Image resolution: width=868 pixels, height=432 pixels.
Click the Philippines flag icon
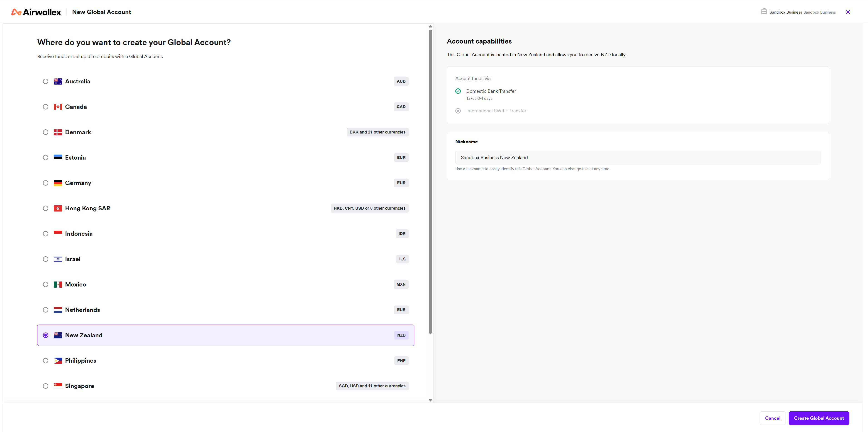pos(58,361)
